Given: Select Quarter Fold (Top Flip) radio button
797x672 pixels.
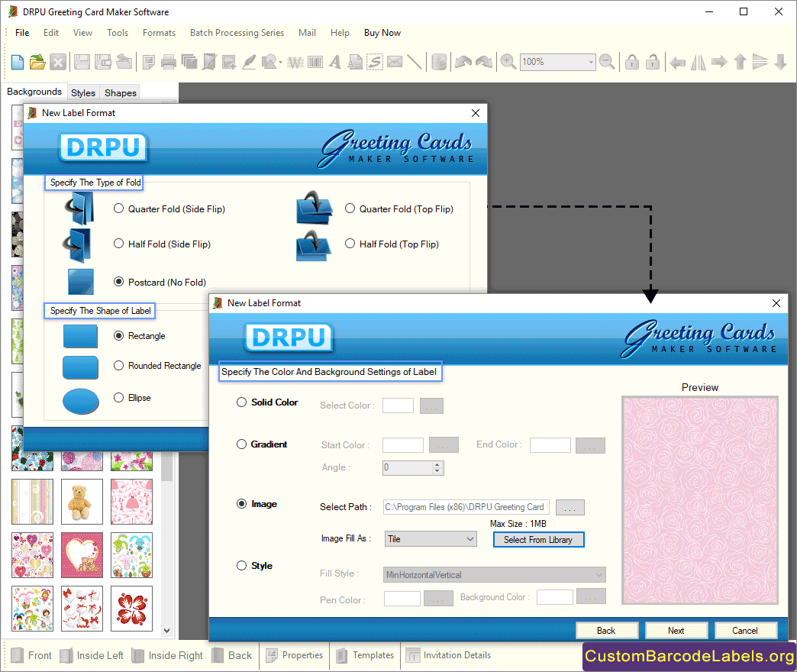Looking at the screenshot, I should (x=350, y=208).
